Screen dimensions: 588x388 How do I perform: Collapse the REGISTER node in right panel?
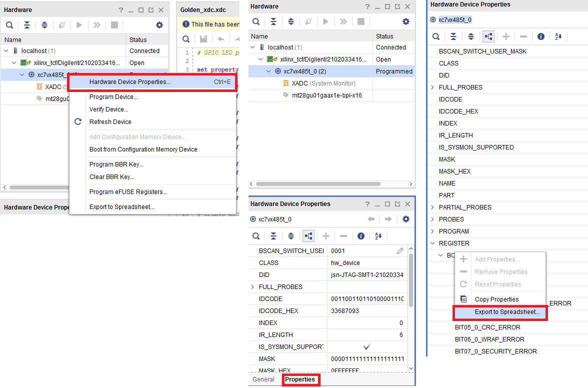coord(432,243)
